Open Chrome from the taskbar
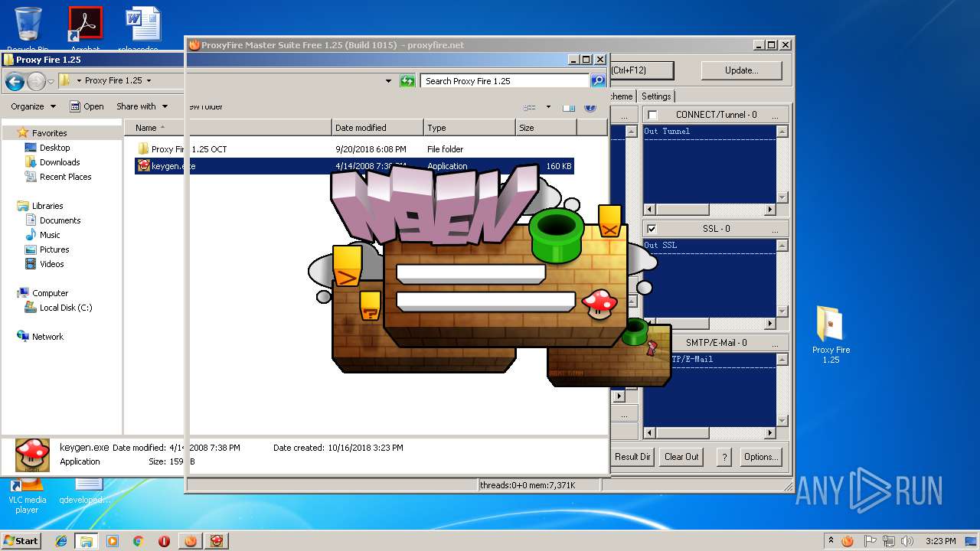Image resolution: width=980 pixels, height=551 pixels. click(139, 541)
